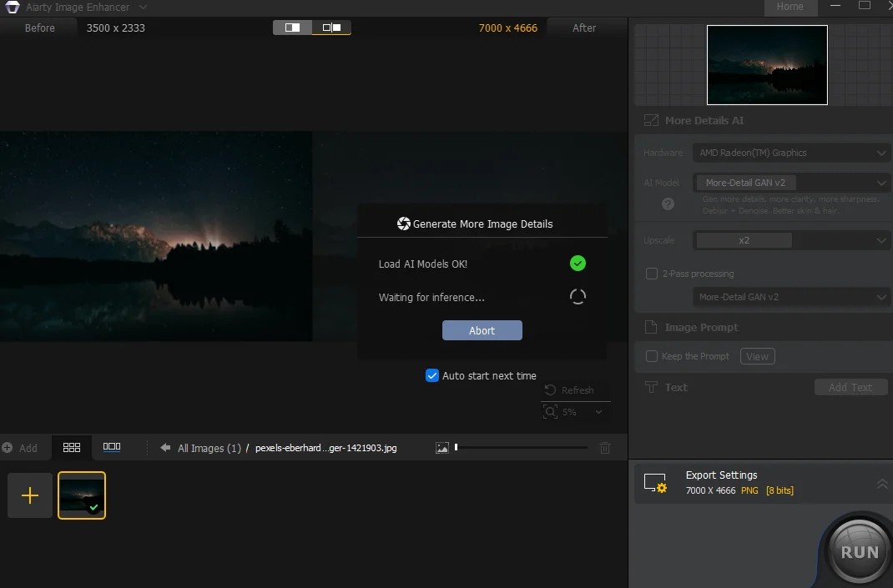Viewport: 893px width, 588px height.
Task: Go to the Home tab
Action: click(790, 7)
